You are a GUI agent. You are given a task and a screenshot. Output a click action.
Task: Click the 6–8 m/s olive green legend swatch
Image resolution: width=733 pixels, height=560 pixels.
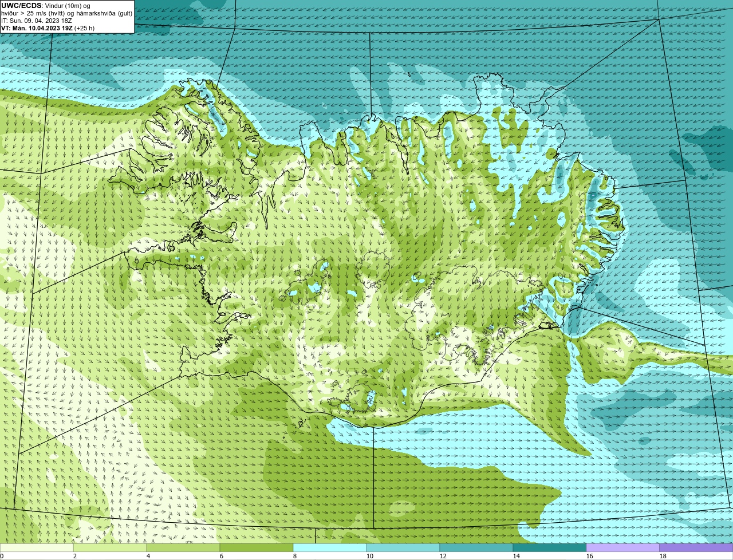click(257, 547)
